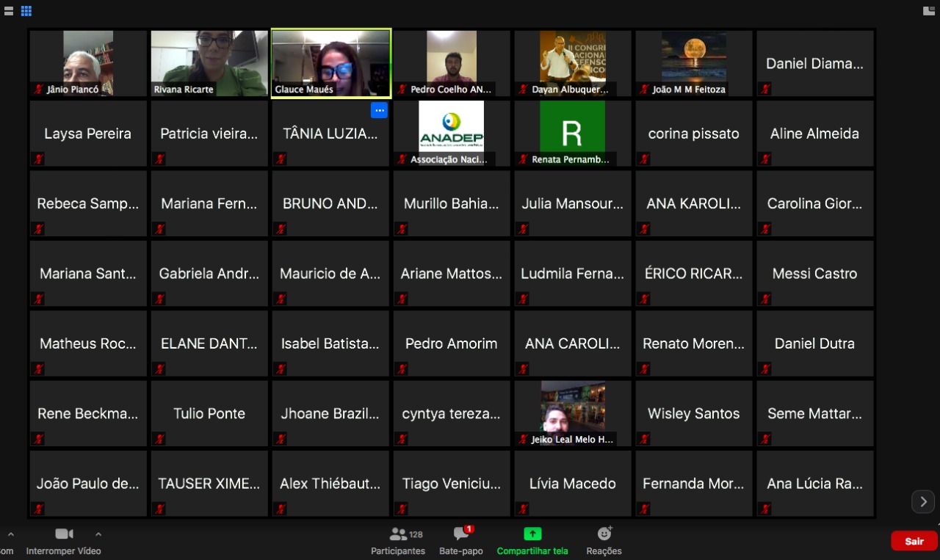Click the Messi Castro participant tile
Viewport: 940px width, 560px height.
tap(814, 273)
